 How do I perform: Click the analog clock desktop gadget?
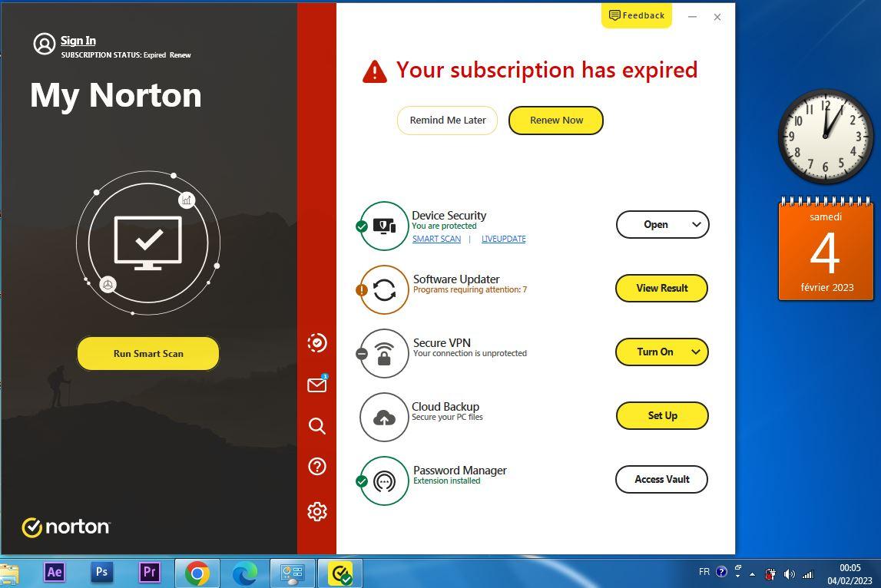point(826,136)
